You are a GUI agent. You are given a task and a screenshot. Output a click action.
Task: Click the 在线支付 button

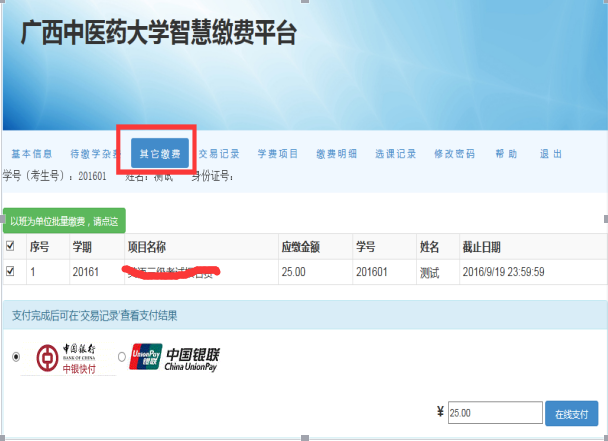(x=570, y=412)
